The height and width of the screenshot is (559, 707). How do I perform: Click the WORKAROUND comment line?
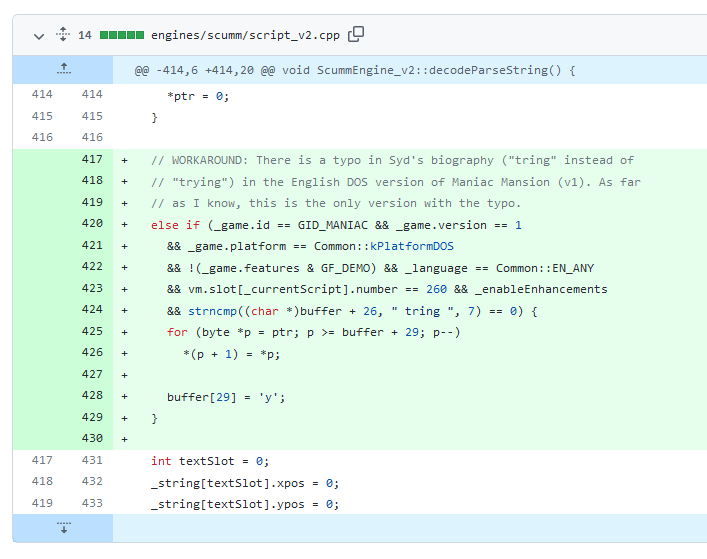pyautogui.click(x=392, y=160)
